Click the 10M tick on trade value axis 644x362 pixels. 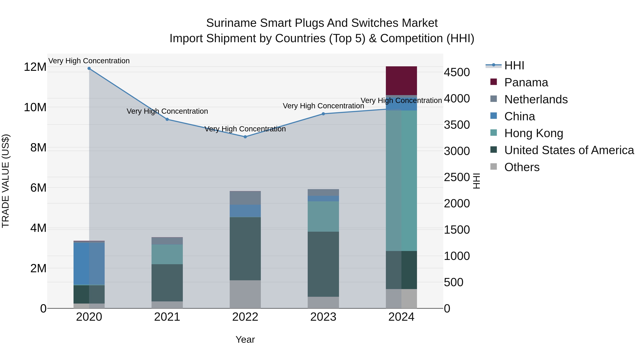click(35, 107)
